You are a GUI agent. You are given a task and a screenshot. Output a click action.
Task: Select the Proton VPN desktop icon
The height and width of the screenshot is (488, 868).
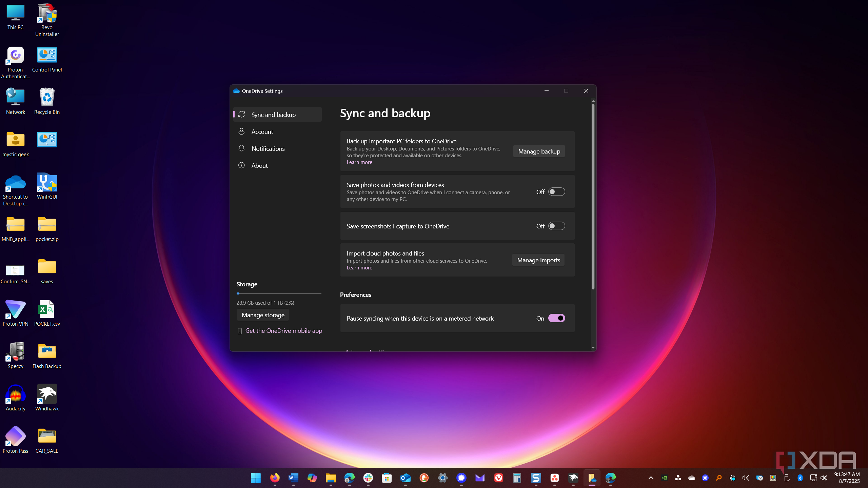tap(15, 313)
